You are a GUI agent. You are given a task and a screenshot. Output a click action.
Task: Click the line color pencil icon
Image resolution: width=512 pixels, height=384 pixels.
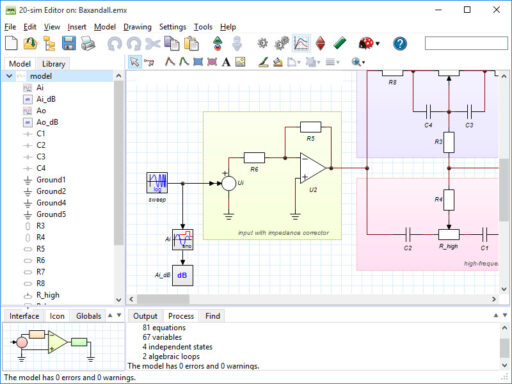tap(263, 62)
